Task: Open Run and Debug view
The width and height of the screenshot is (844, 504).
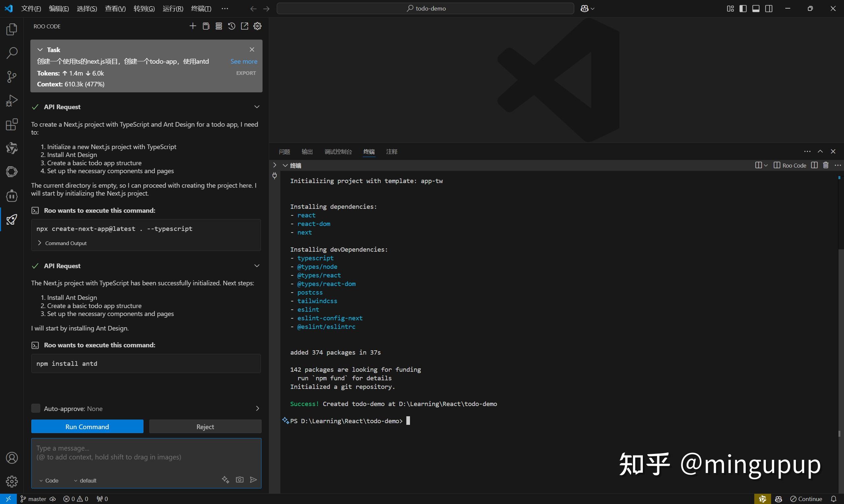Action: click(12, 101)
